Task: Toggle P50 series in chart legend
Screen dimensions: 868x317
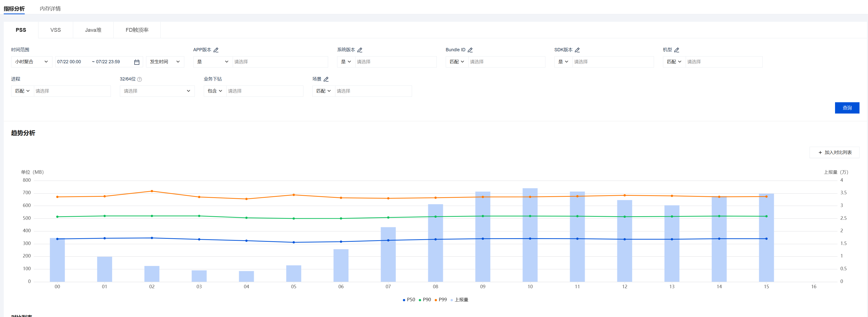Action: tap(409, 300)
